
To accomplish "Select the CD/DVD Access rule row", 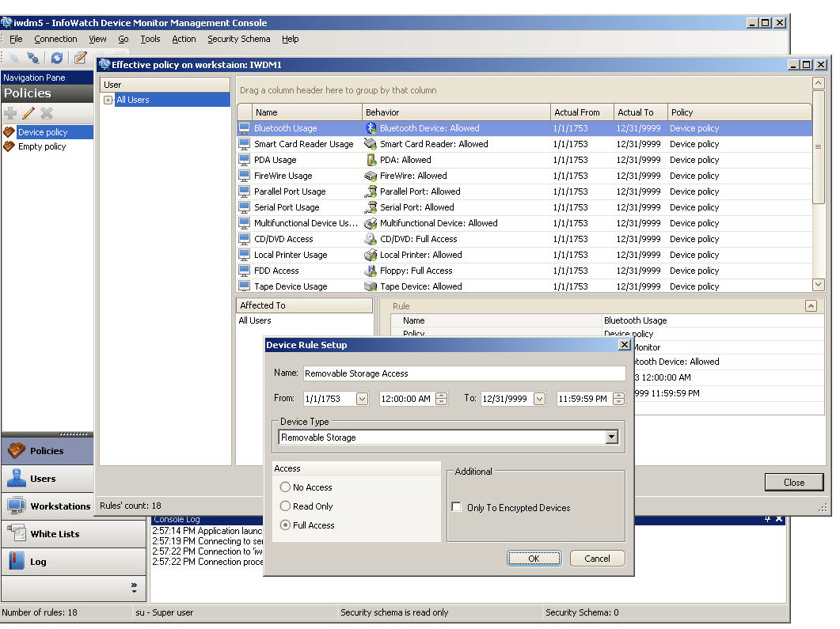I will point(524,239).
